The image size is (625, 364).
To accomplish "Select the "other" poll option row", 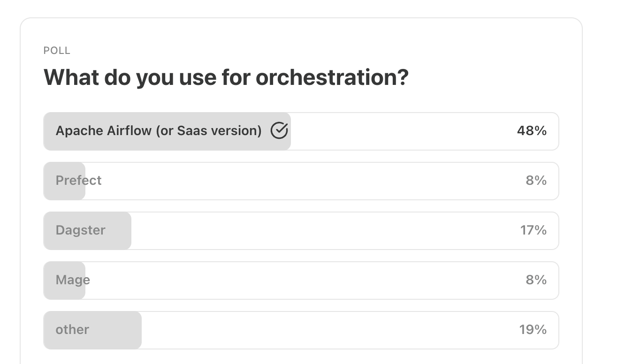I will click(300, 330).
